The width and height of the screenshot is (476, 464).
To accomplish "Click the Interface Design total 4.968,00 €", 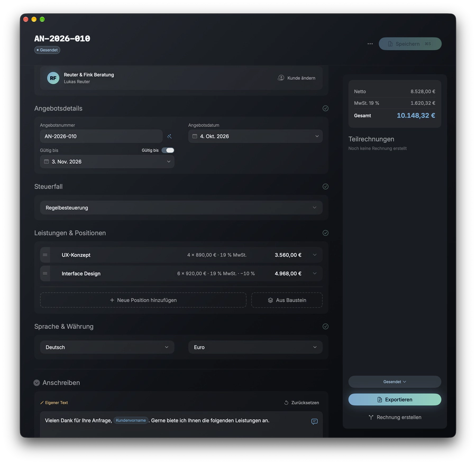I will coord(288,274).
